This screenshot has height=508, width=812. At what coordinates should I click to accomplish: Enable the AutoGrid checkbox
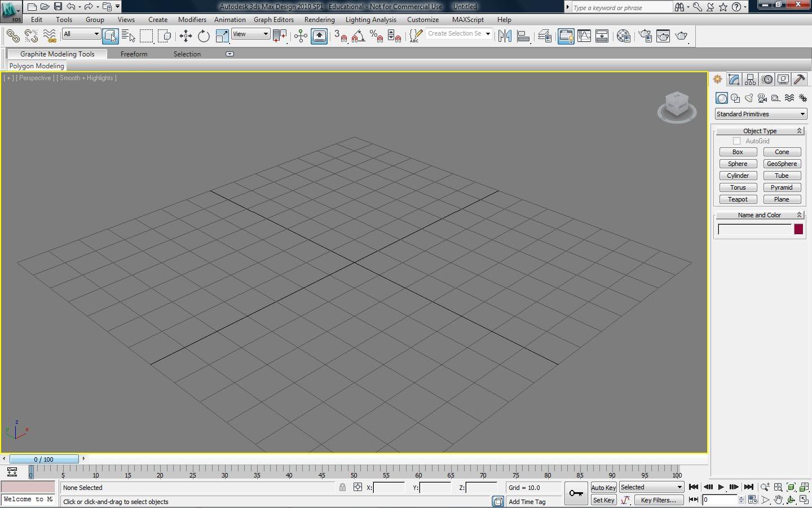pos(736,141)
